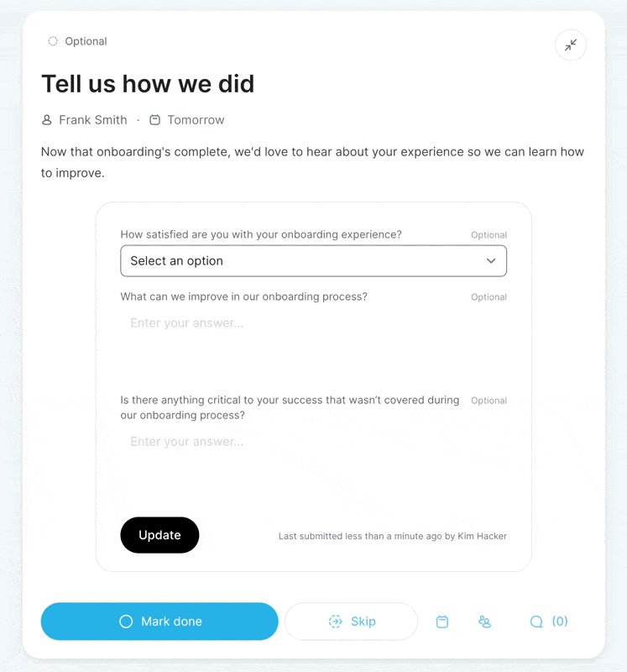Click the Tomorrow due date

coord(196,120)
